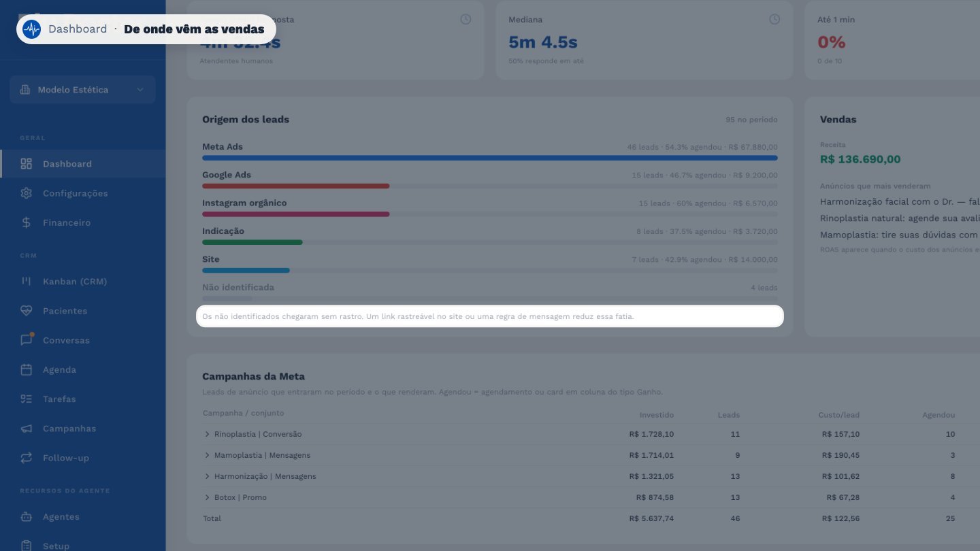Click the Kanban (CRM) board icon
The image size is (980, 551).
(27, 281)
